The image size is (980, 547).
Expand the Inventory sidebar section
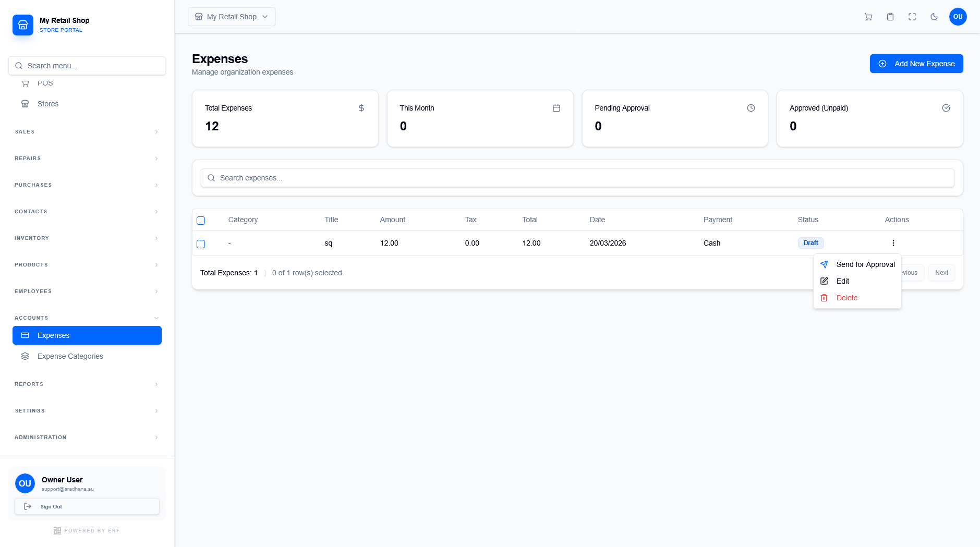[87, 238]
